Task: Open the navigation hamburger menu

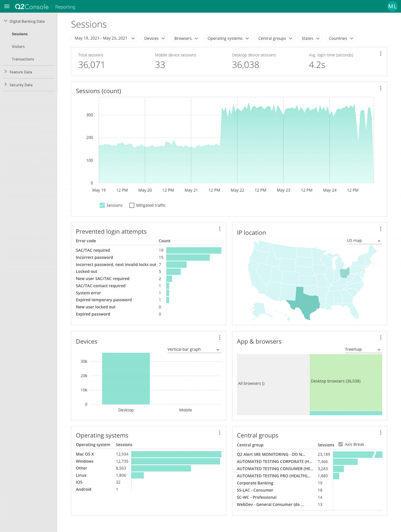Action: pos(7,6)
